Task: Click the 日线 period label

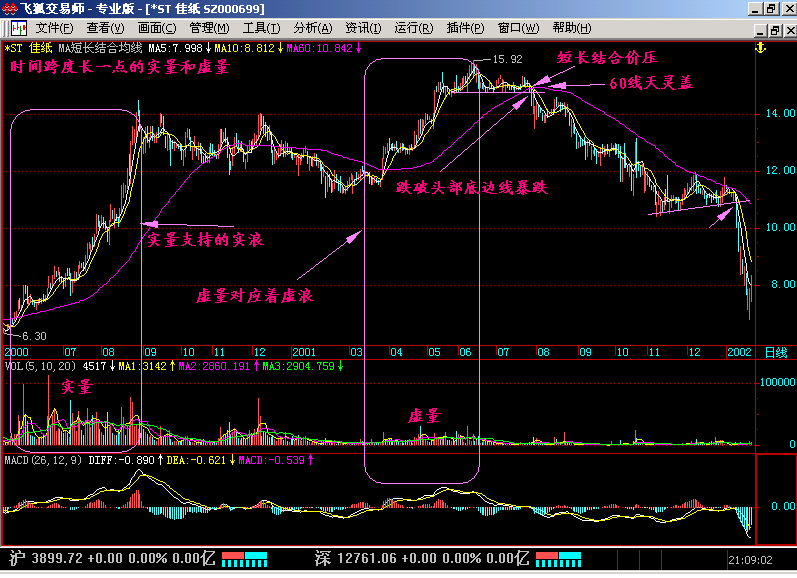Action: [775, 353]
